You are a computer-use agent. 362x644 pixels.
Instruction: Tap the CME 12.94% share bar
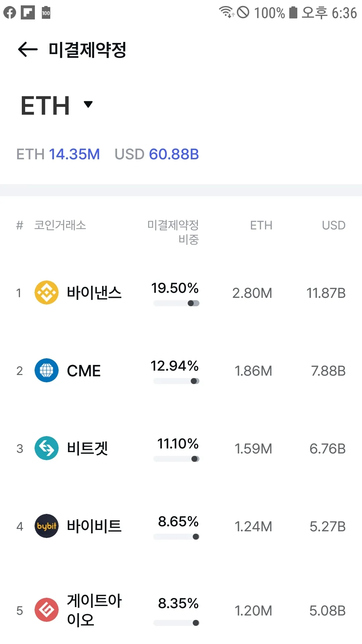tap(176, 381)
